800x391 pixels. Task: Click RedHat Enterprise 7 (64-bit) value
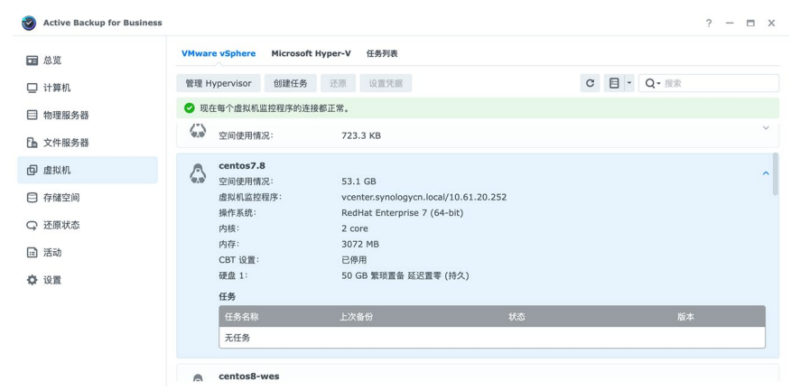[403, 213]
